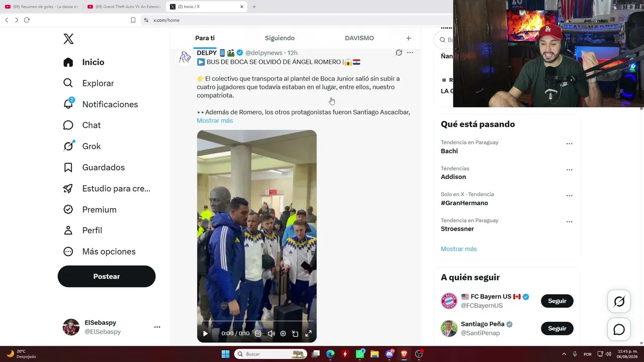Screen dimensions: 644x362
Task: Open Premium from the sidebar
Action: pyautogui.click(x=90, y=210)
